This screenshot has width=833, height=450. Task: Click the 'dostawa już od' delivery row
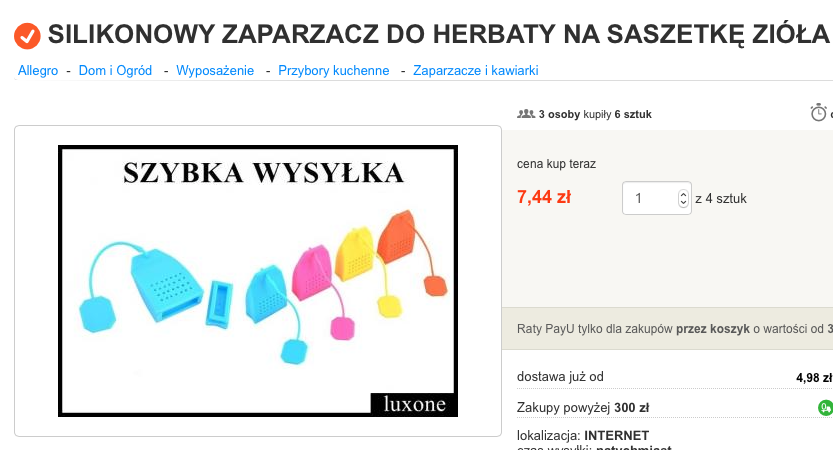tap(675, 377)
